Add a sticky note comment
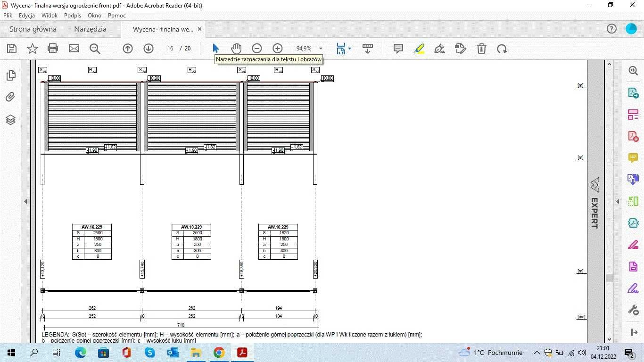This screenshot has height=362, width=644. [398, 49]
